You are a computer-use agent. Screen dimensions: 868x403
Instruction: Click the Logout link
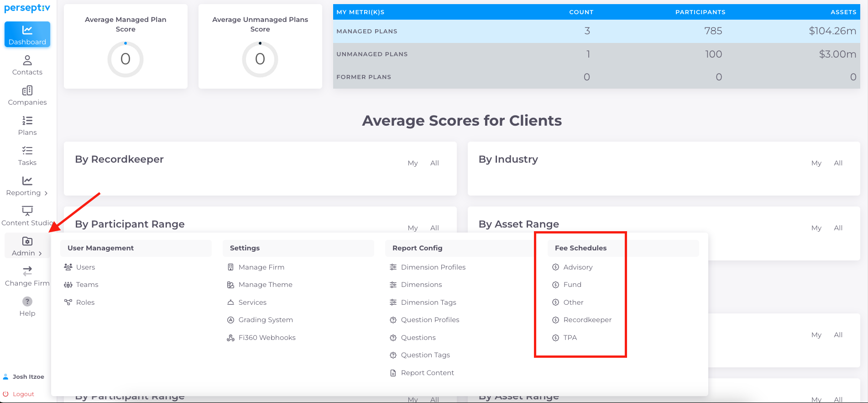[x=23, y=394]
